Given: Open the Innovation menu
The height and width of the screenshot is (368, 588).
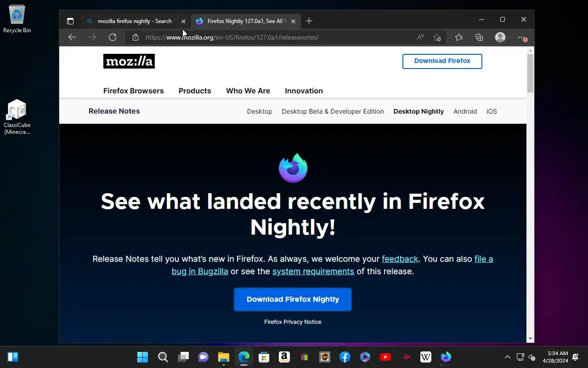Looking at the screenshot, I should (304, 91).
